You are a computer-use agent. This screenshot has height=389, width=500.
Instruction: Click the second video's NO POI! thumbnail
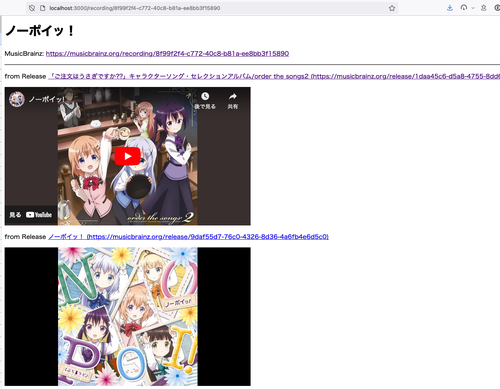click(x=128, y=316)
